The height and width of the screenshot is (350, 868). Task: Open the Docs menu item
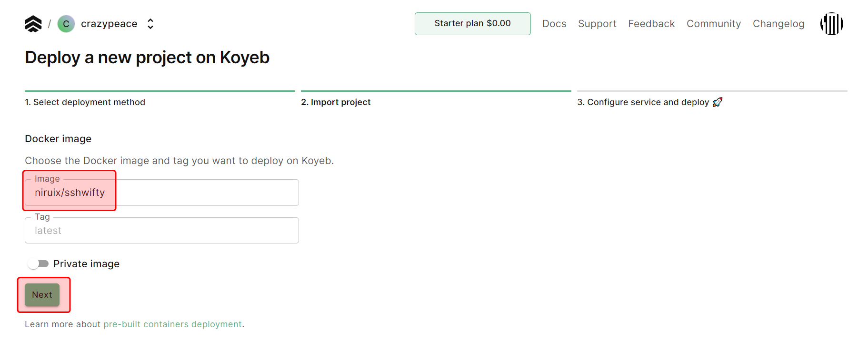[x=554, y=24]
